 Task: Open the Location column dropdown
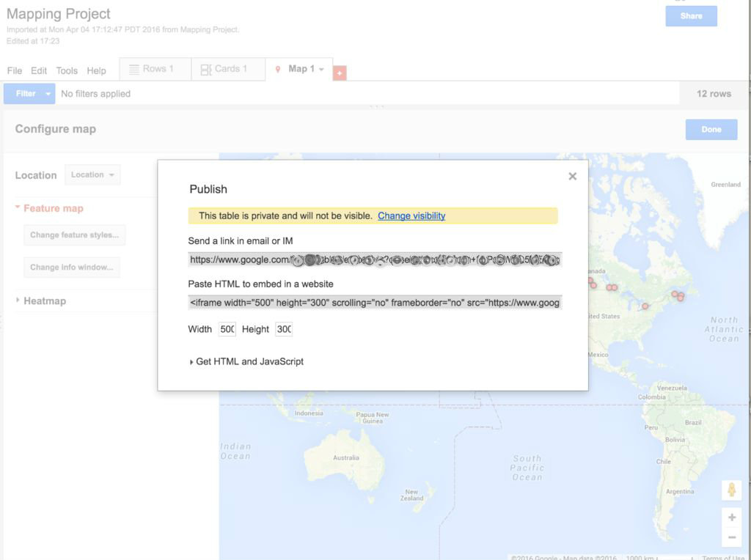click(x=92, y=175)
